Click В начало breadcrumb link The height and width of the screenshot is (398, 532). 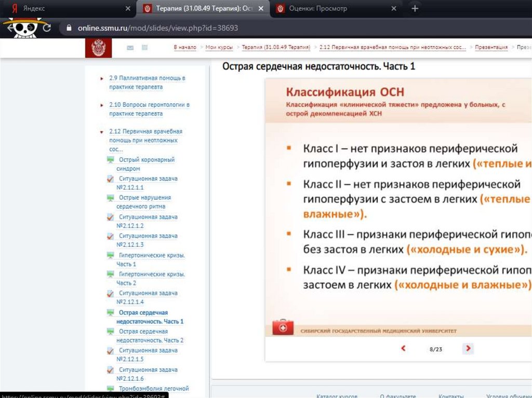(185, 47)
